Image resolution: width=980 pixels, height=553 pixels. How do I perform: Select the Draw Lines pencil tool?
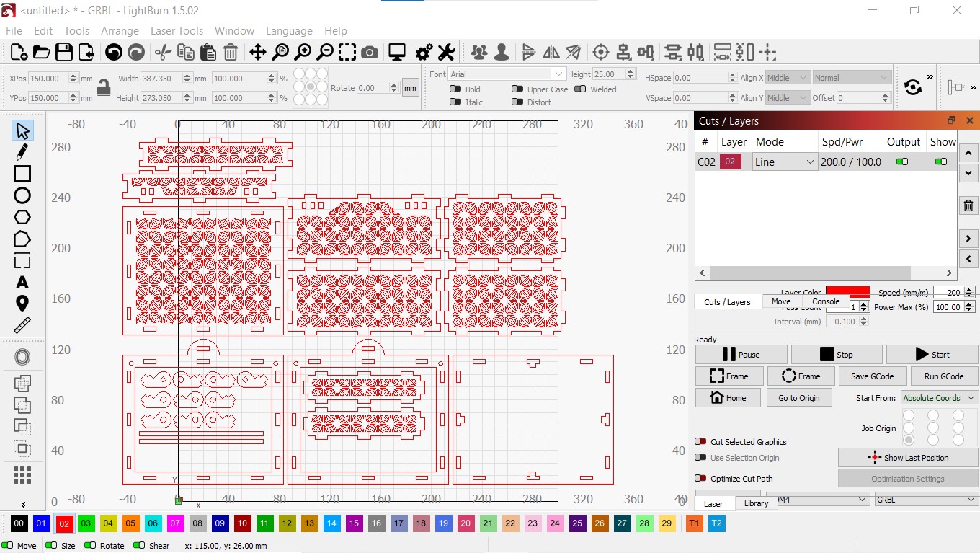tap(22, 152)
